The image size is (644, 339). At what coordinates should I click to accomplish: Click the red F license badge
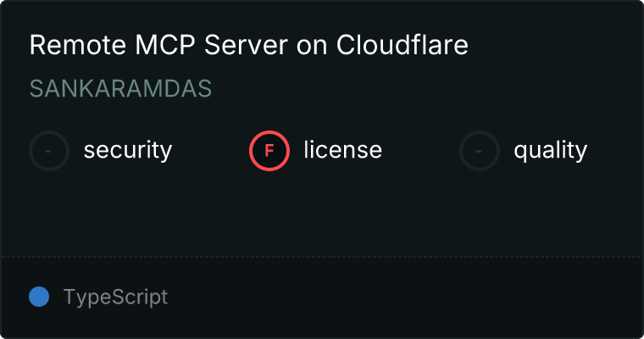tap(269, 151)
